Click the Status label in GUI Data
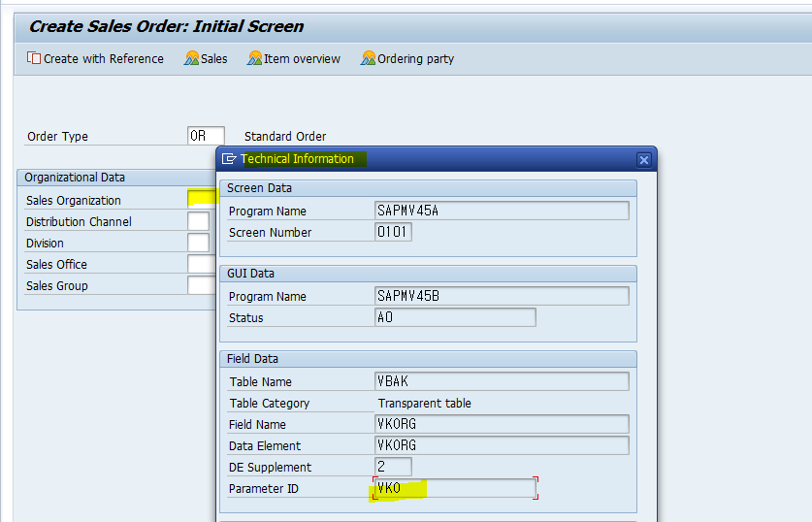 pyautogui.click(x=246, y=318)
